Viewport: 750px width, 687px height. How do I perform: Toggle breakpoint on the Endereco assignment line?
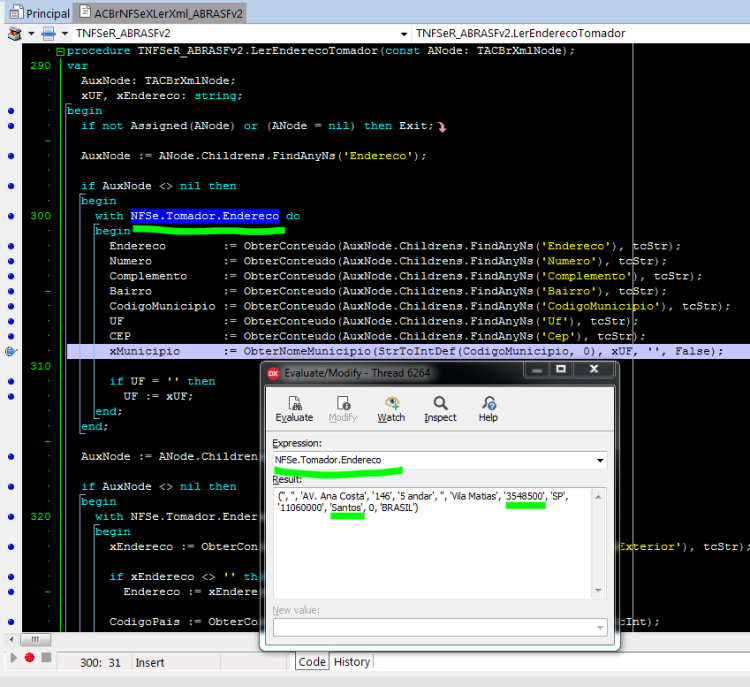11,246
